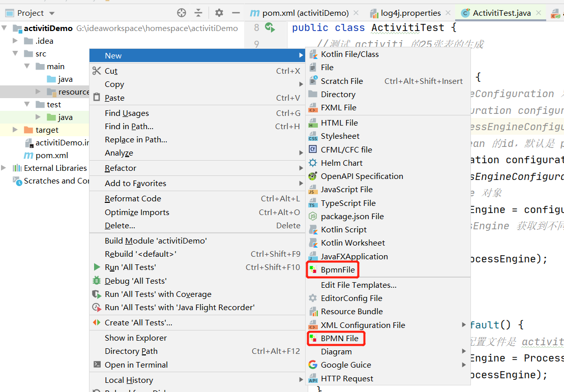Collapse the main folder
The width and height of the screenshot is (564, 392).
tap(27, 66)
